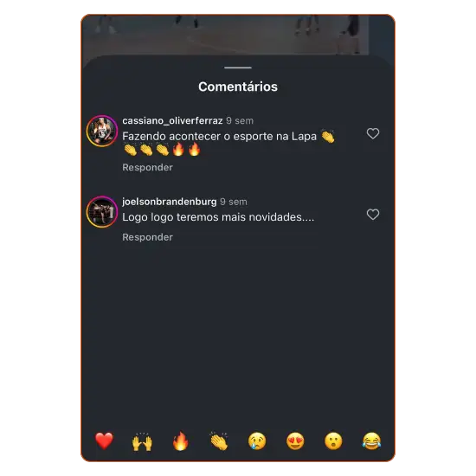The image size is (476, 476).
Task: Tap the dimmed video area above comments
Action: click(238, 35)
